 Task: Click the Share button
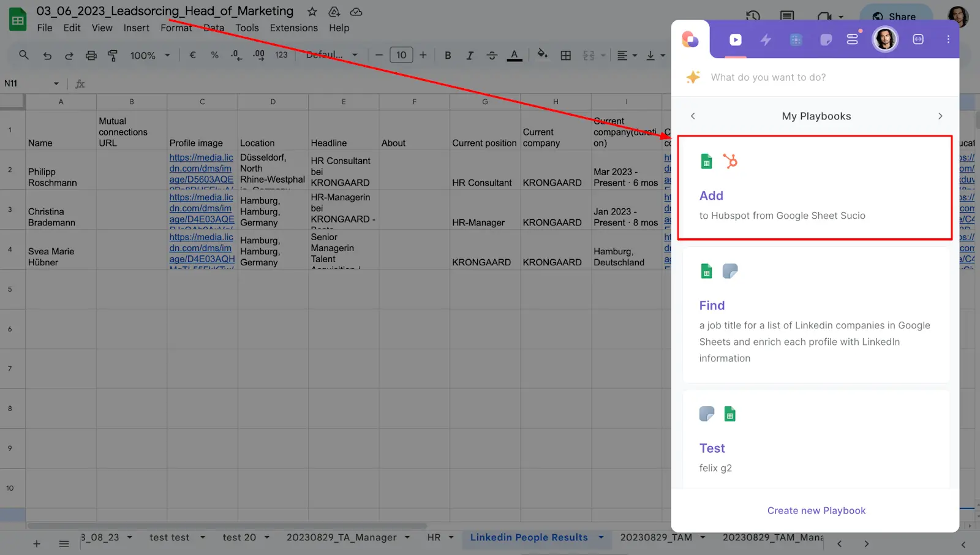(x=895, y=17)
